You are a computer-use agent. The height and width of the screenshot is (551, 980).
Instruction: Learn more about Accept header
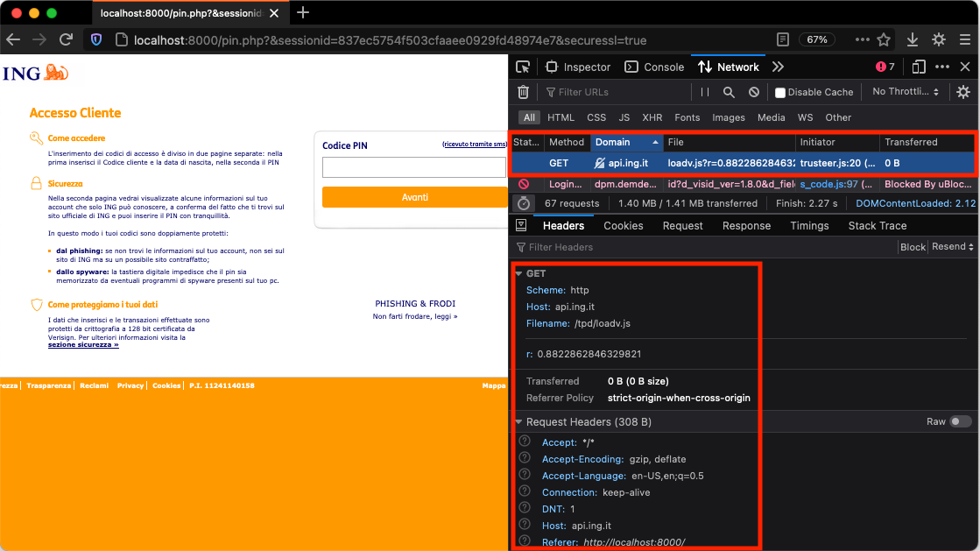(525, 441)
